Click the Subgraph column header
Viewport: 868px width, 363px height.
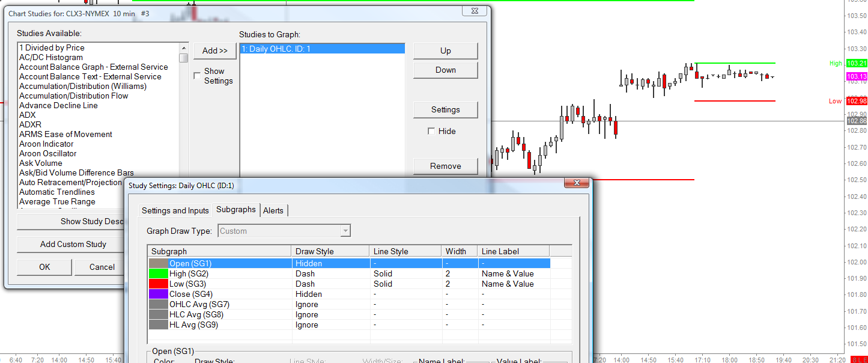[x=220, y=251]
